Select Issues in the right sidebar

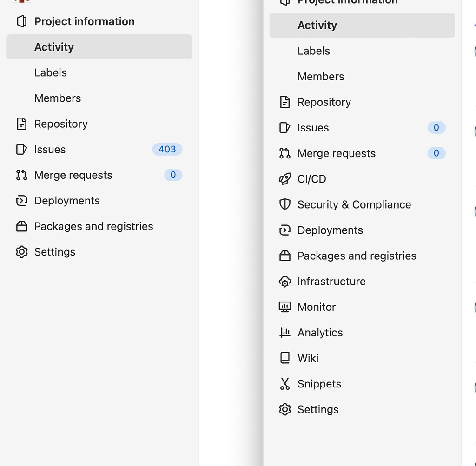pyautogui.click(x=313, y=128)
